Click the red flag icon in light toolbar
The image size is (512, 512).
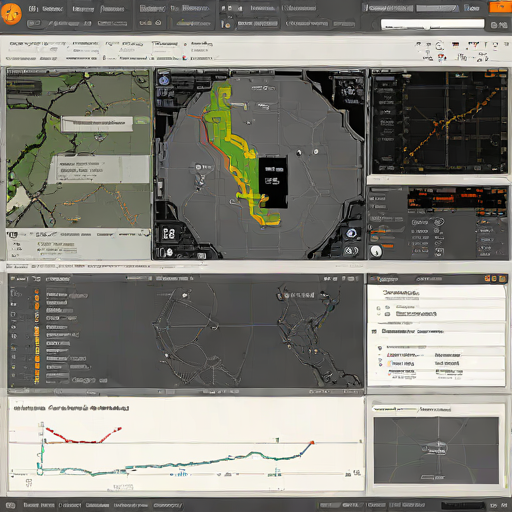tap(442, 58)
